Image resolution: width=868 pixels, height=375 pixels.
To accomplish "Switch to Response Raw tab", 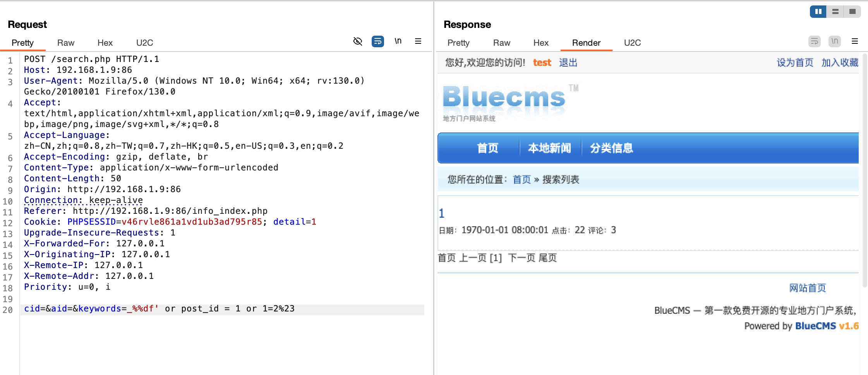I will pyautogui.click(x=502, y=43).
